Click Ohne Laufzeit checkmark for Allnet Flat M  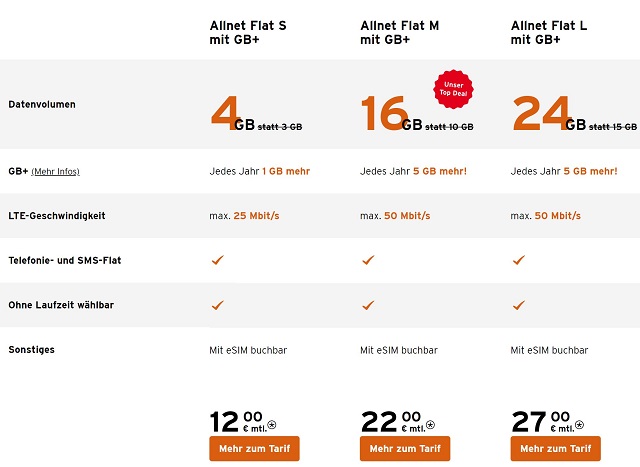pos(368,304)
